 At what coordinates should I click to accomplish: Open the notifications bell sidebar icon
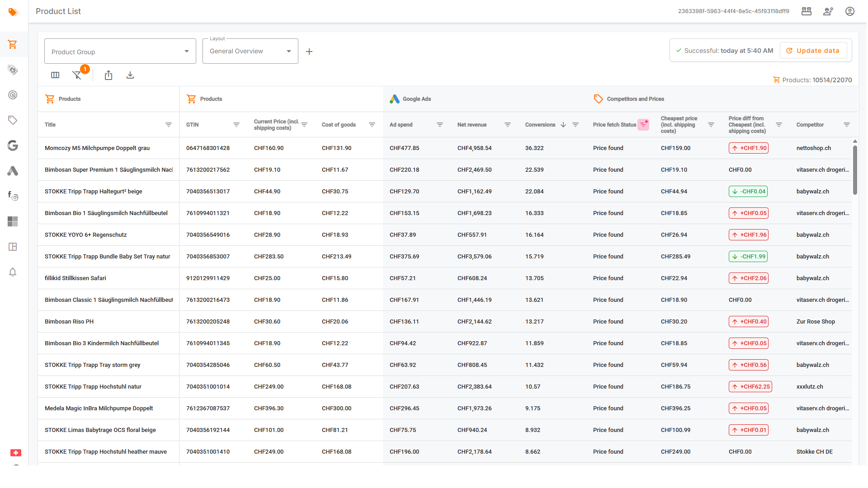click(13, 272)
